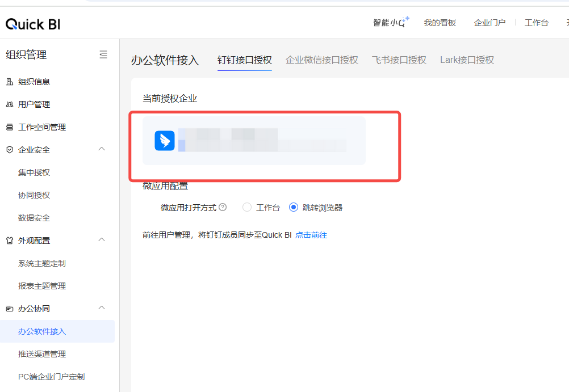Switch to the 飞书接口授权 tab
569x392 pixels.
(399, 60)
